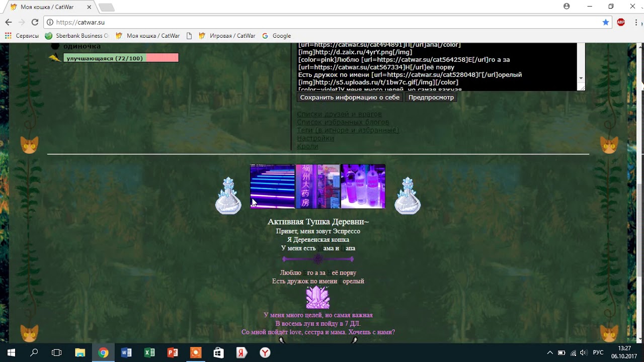Launch Microsoft Excel from the taskbar
This screenshot has height=362, width=644.
[x=149, y=353]
